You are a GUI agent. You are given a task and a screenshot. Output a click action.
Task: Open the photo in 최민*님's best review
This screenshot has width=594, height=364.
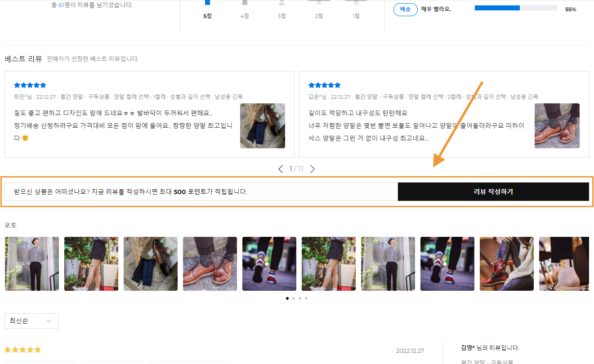tap(262, 126)
